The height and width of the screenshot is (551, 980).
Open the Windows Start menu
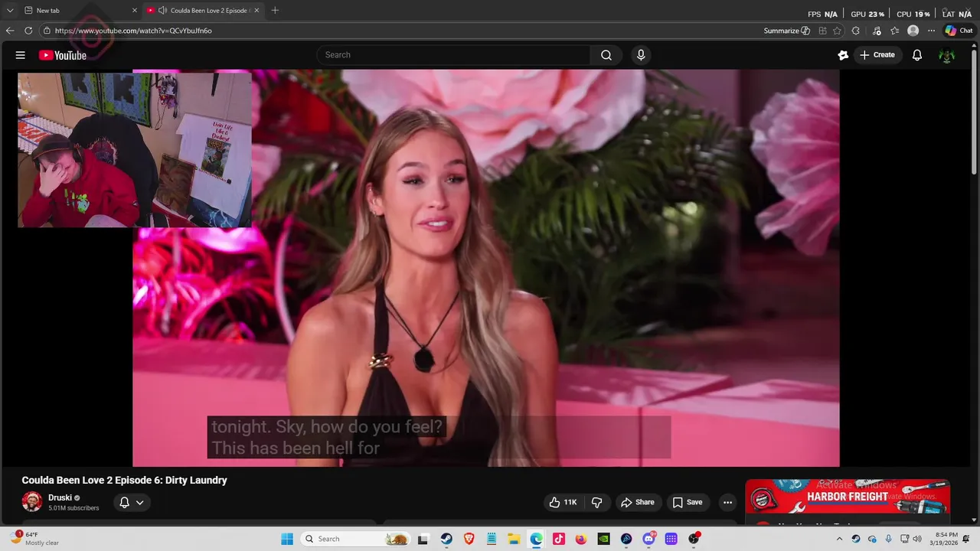pyautogui.click(x=287, y=539)
